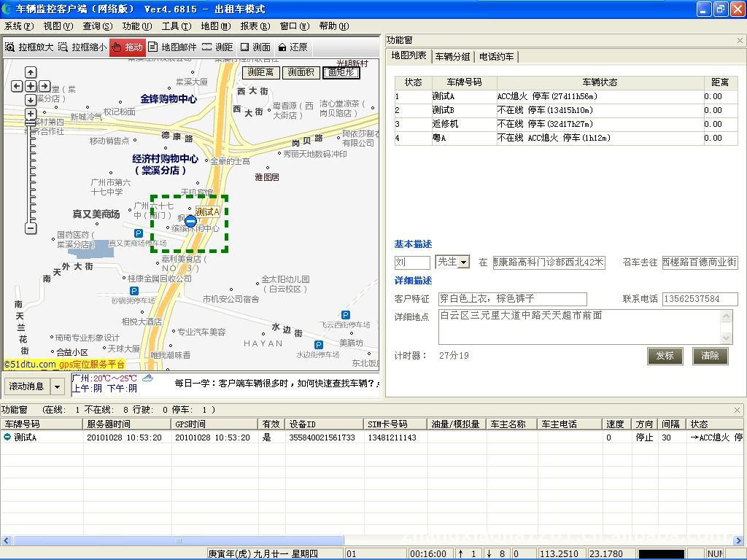Select the 拉框放大 zoom-in box tool
The width and height of the screenshot is (747, 560).
tap(31, 49)
